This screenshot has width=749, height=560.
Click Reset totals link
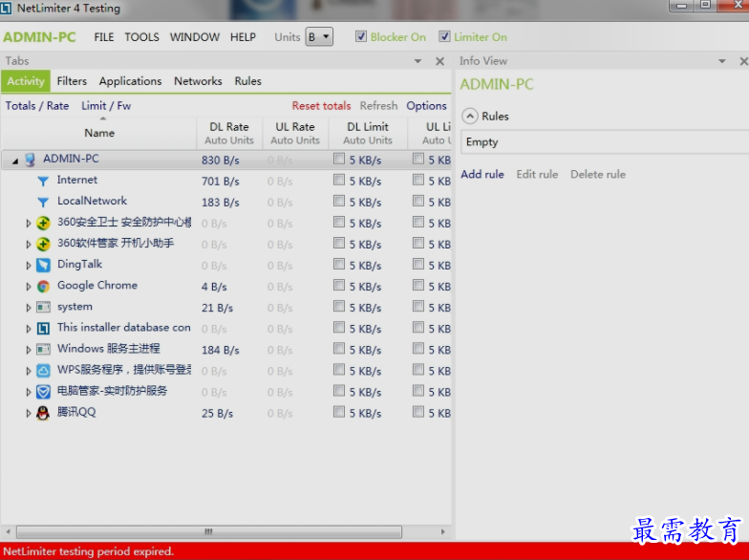coord(321,105)
